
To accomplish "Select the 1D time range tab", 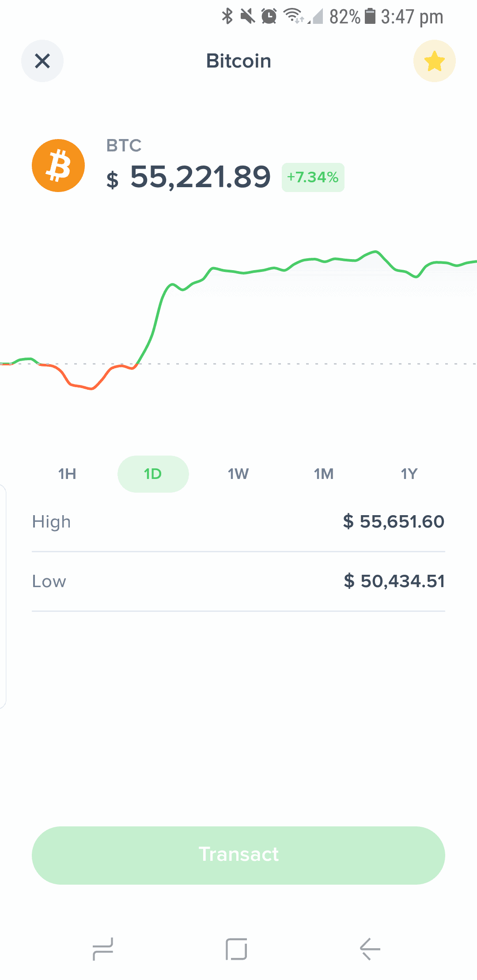I will click(153, 474).
